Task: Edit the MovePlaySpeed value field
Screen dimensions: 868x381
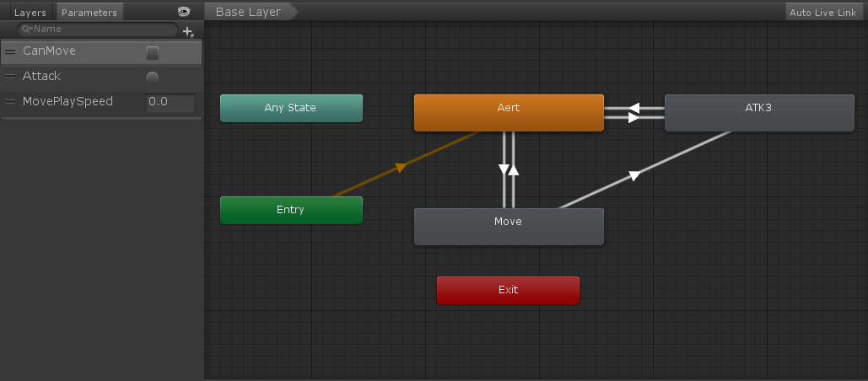Action: point(170,104)
